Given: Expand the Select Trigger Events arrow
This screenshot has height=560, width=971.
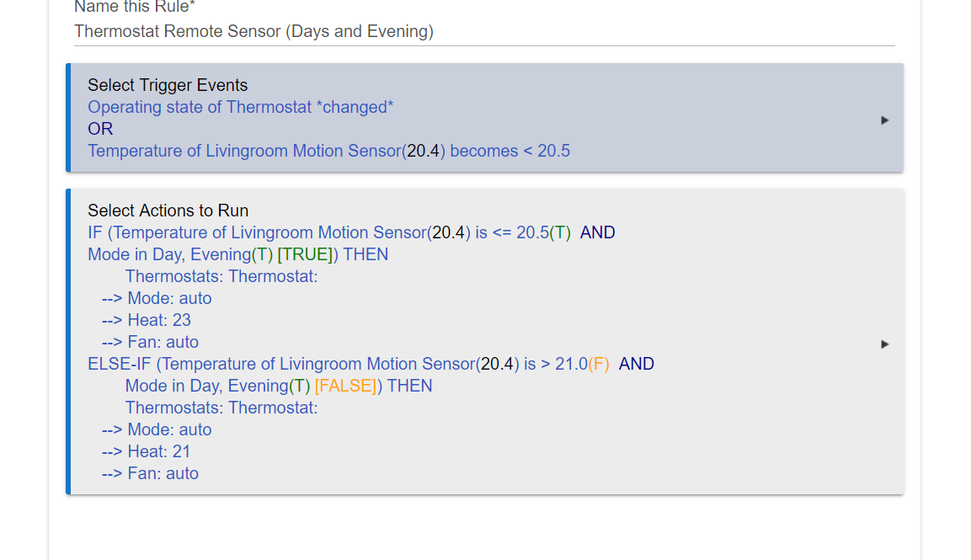Looking at the screenshot, I should tap(884, 120).
